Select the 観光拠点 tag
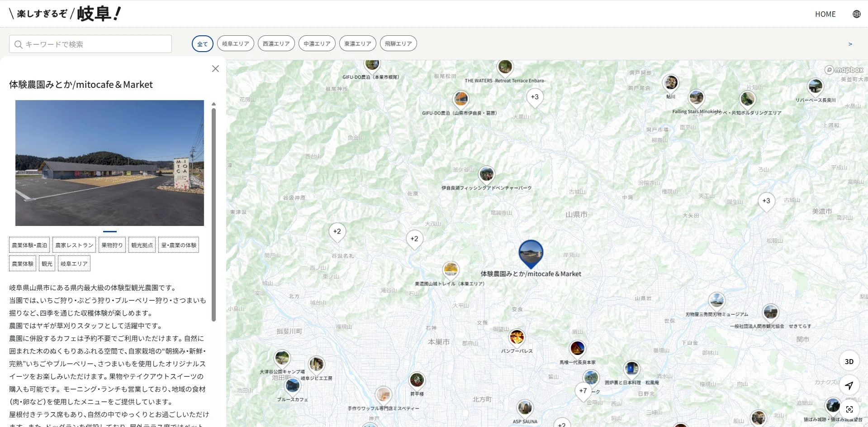This screenshot has width=868, height=427. pos(142,245)
